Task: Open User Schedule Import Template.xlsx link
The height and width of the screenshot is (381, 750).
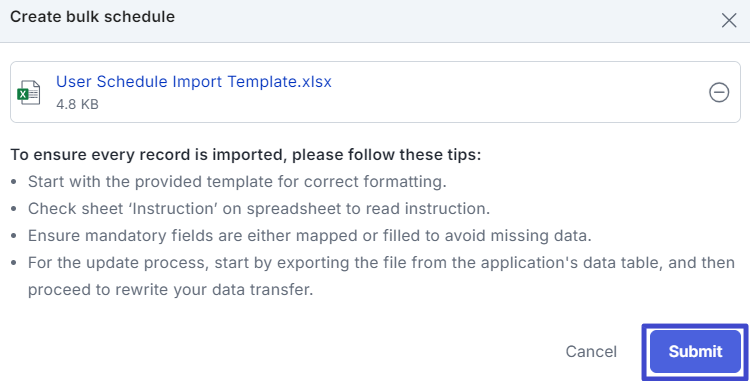Action: [194, 81]
